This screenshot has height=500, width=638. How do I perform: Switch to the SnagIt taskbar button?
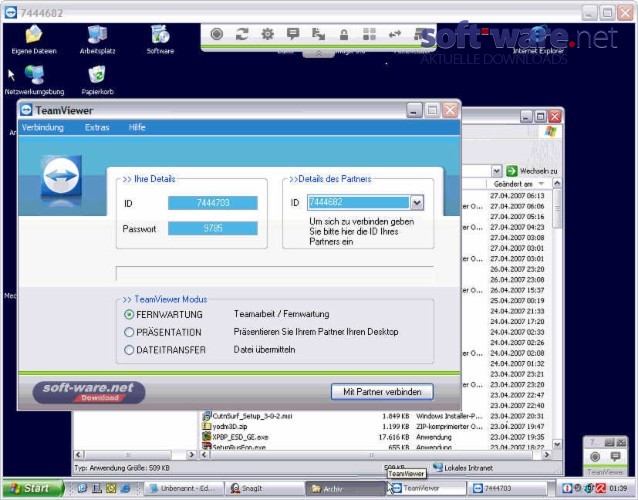[265, 489]
